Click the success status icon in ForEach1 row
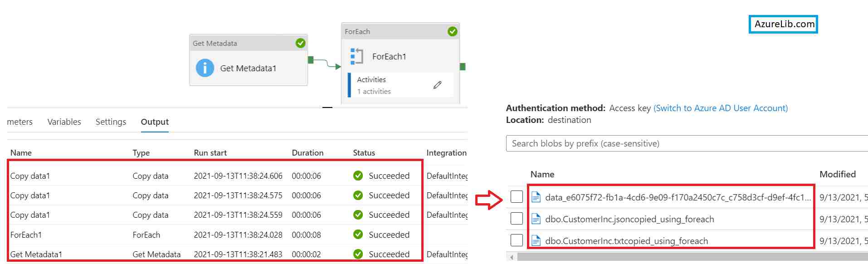The image size is (868, 264). click(x=358, y=235)
